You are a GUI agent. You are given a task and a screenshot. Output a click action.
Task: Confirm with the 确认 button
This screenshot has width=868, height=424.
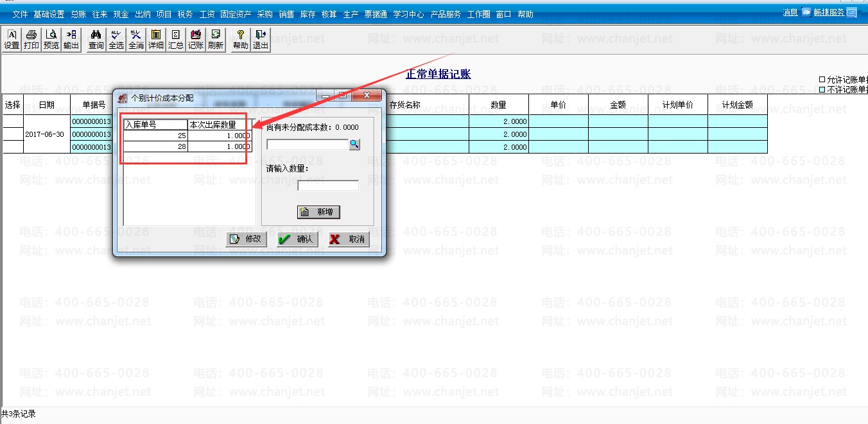point(298,239)
